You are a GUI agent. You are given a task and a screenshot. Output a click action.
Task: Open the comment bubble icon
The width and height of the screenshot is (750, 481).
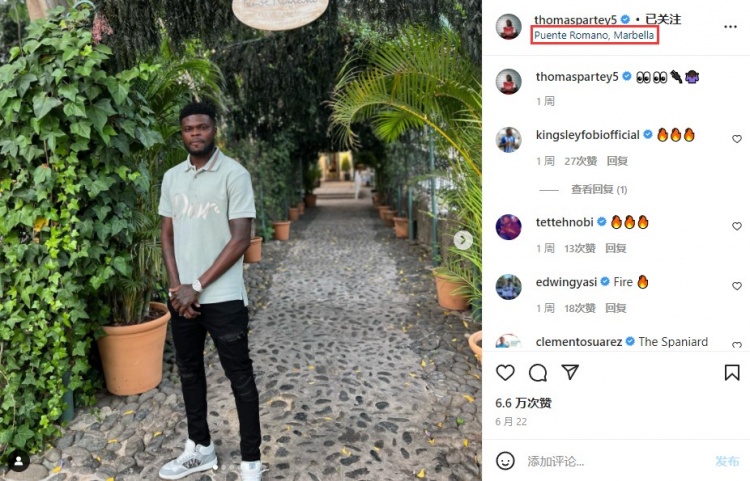[538, 373]
